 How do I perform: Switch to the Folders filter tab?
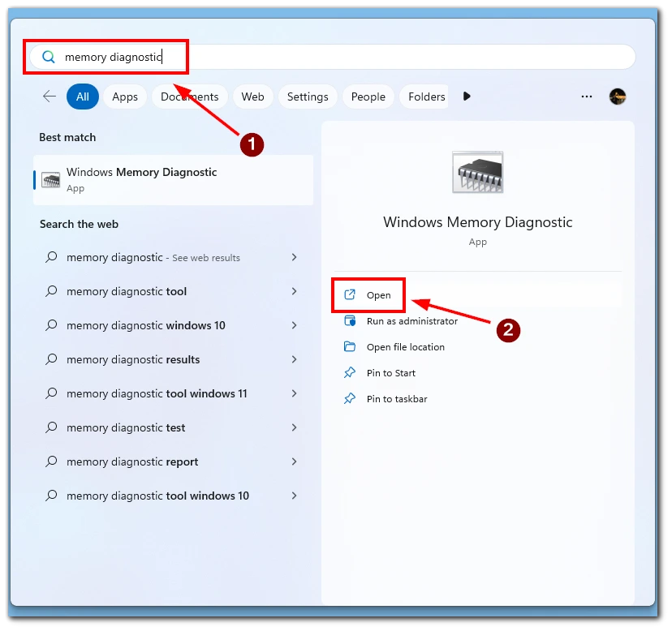coord(424,97)
